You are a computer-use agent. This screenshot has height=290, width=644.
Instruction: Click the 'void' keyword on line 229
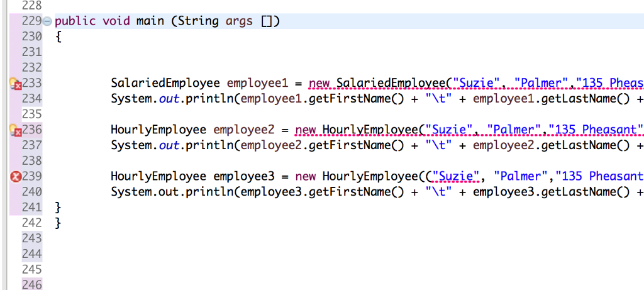pyautogui.click(x=116, y=21)
